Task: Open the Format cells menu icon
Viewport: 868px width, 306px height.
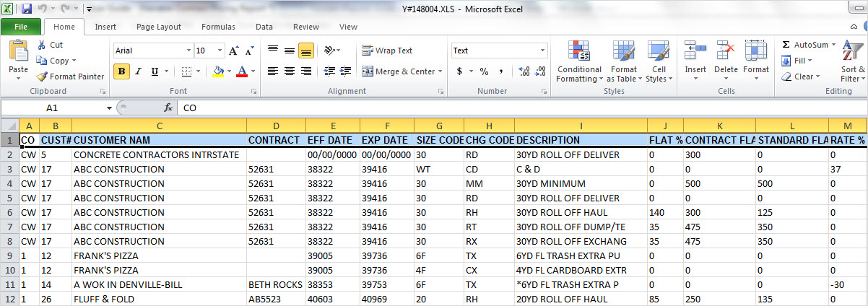Action: click(756, 52)
